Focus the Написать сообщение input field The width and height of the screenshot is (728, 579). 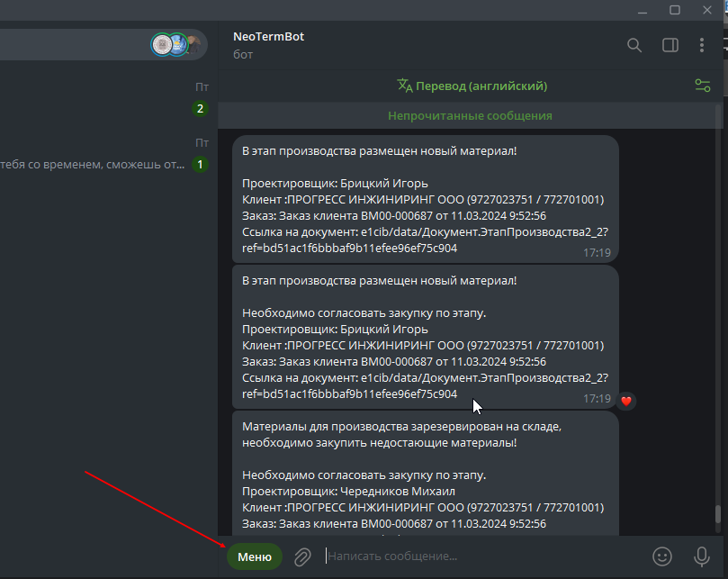point(483,556)
